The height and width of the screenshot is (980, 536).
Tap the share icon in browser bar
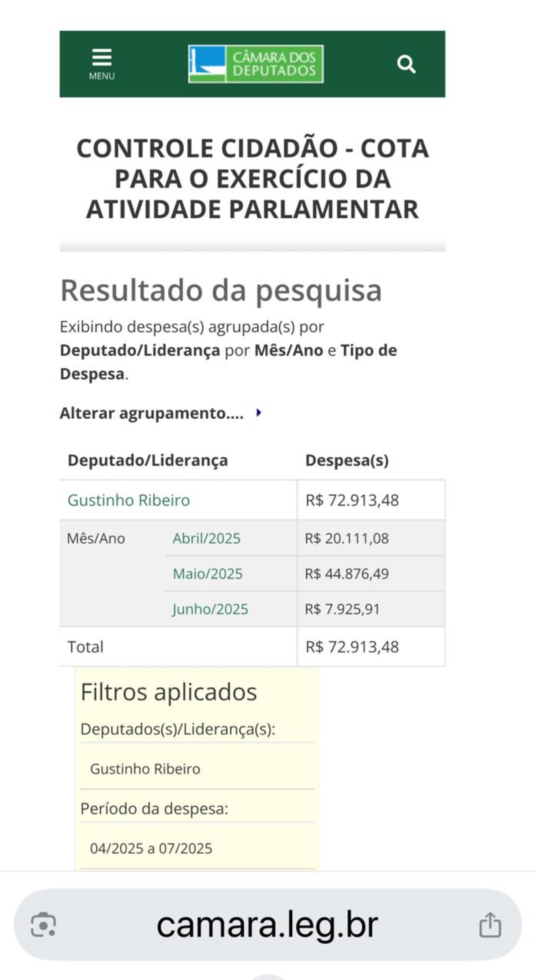(490, 925)
